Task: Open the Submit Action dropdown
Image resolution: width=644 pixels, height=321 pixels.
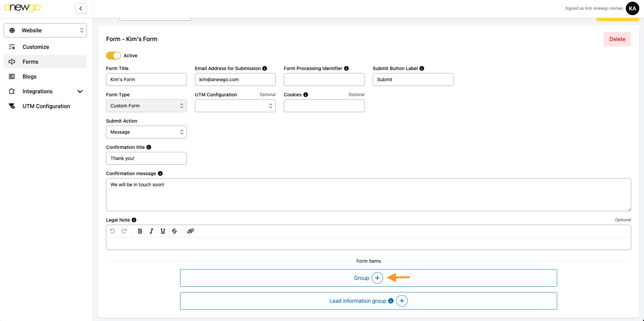Action: pyautogui.click(x=146, y=132)
